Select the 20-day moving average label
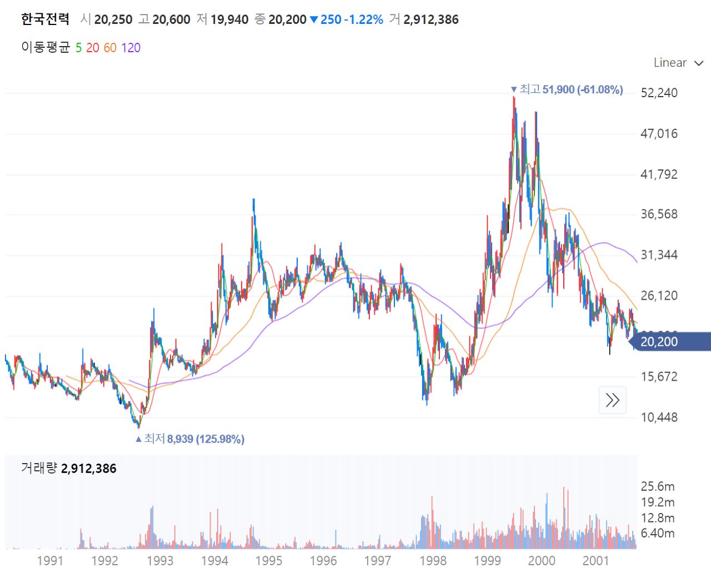 coord(93,48)
